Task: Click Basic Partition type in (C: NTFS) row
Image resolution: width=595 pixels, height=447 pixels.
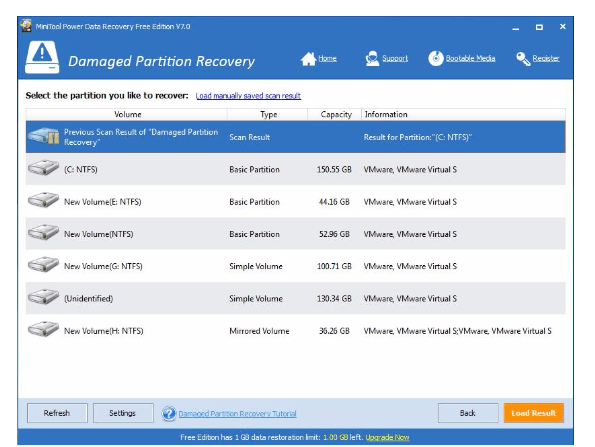Action: click(254, 170)
